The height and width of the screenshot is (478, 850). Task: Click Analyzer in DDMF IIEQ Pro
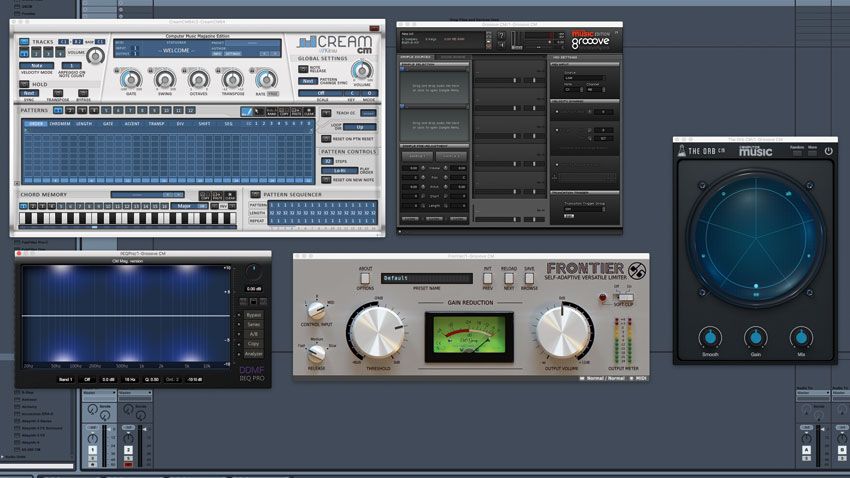click(253, 354)
